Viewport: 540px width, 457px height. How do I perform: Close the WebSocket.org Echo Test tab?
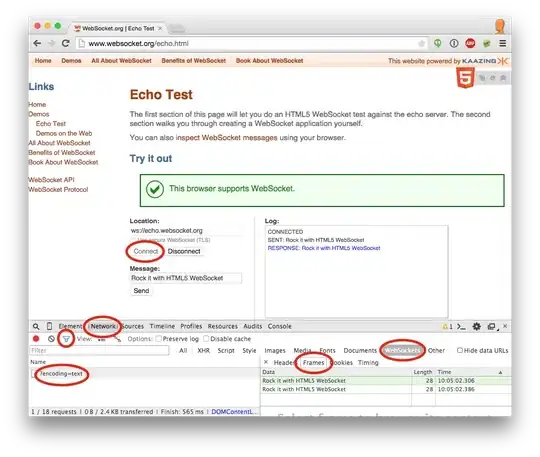[x=160, y=28]
